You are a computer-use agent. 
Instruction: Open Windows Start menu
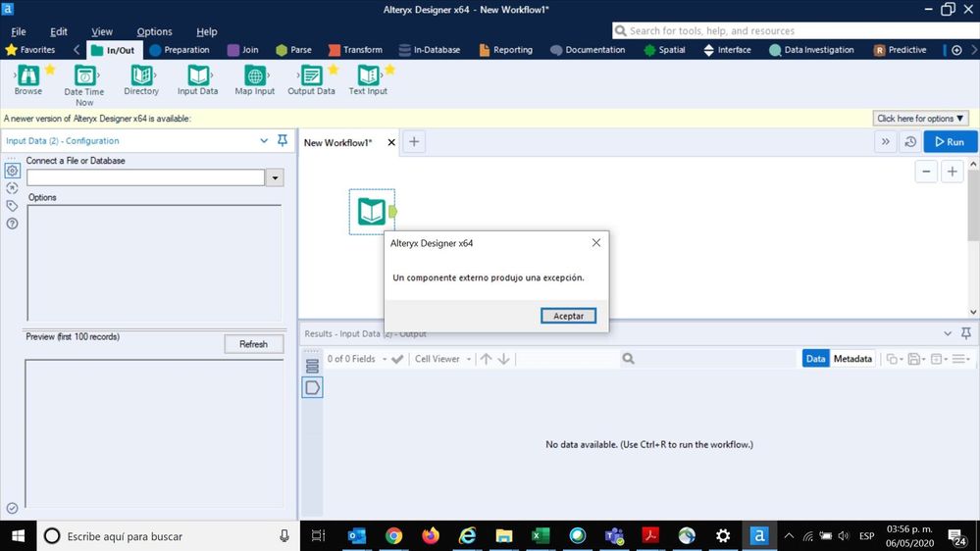pos(18,536)
